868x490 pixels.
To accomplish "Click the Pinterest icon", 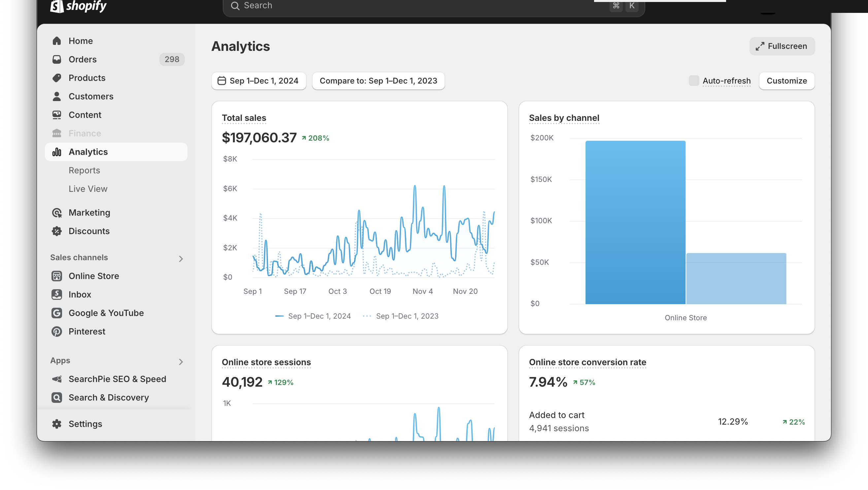I will coord(57,332).
